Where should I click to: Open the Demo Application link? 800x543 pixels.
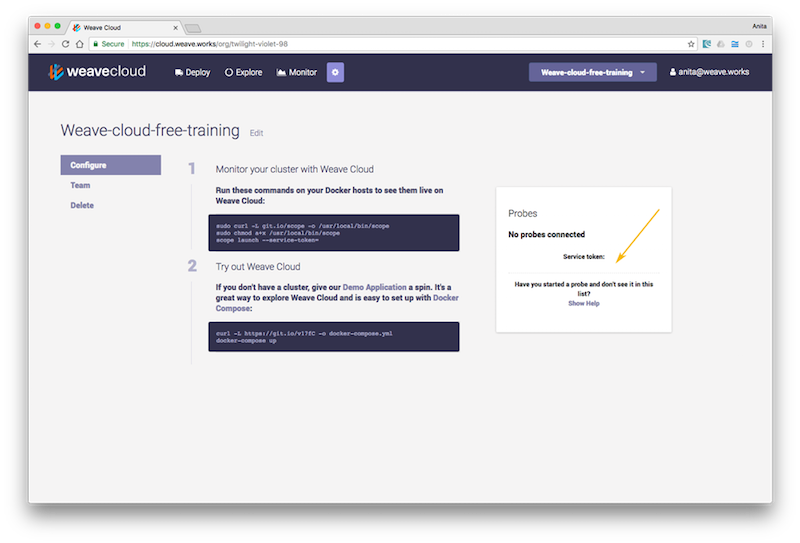point(374,287)
